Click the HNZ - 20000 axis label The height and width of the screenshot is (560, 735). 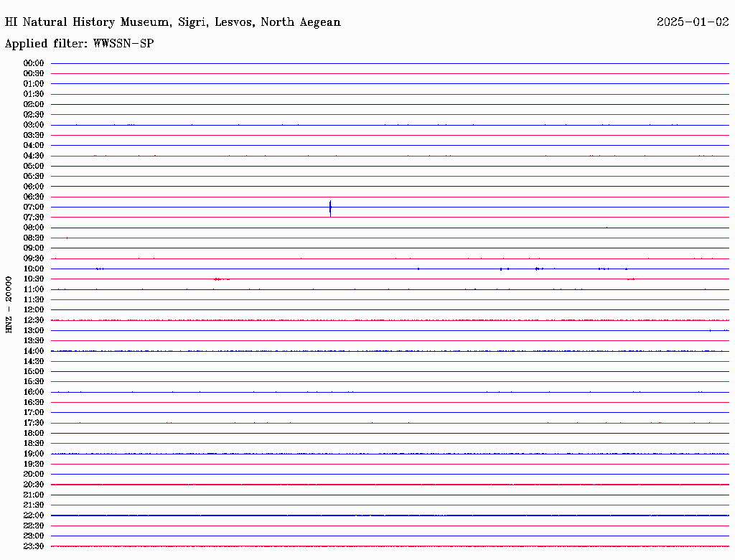[x=9, y=305]
